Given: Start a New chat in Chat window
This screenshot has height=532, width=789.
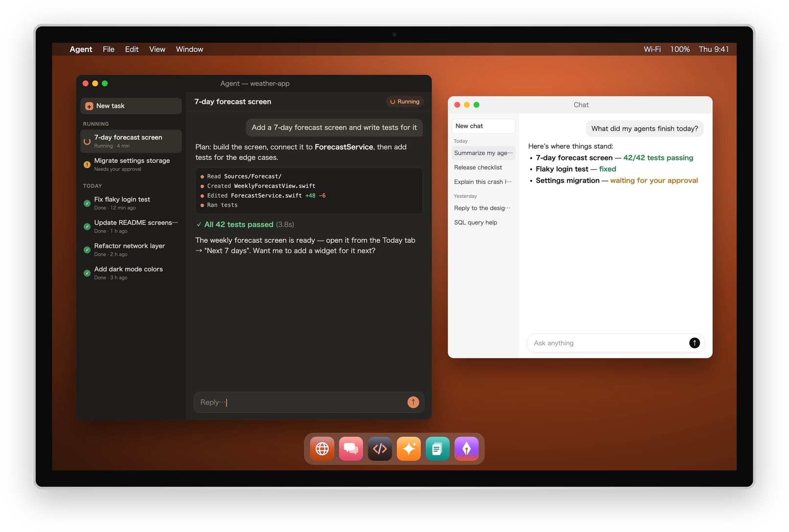Looking at the screenshot, I should tap(483, 126).
